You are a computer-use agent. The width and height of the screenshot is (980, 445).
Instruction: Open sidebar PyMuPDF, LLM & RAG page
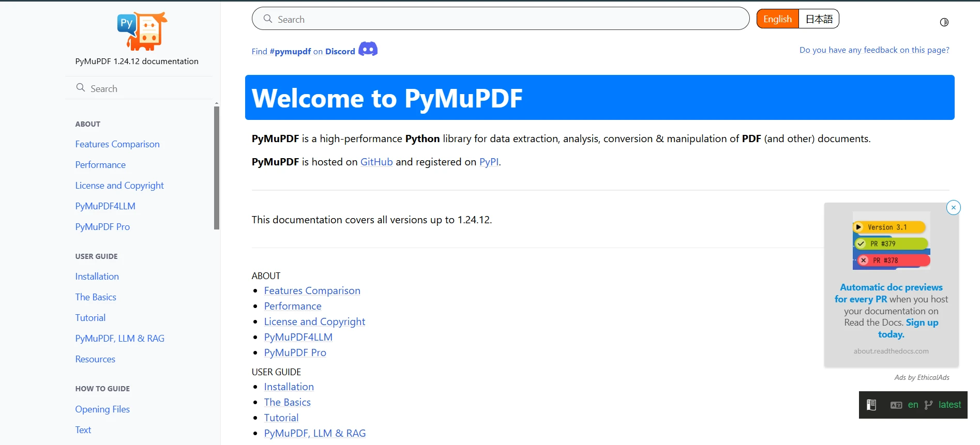tap(119, 339)
